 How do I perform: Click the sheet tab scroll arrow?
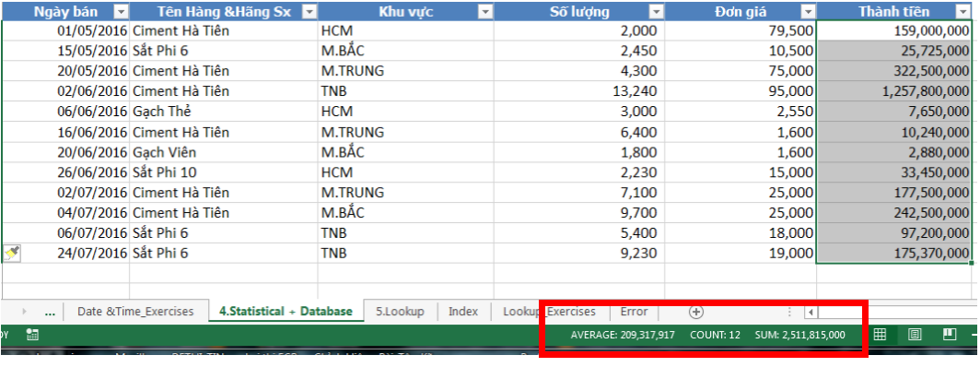(x=24, y=312)
